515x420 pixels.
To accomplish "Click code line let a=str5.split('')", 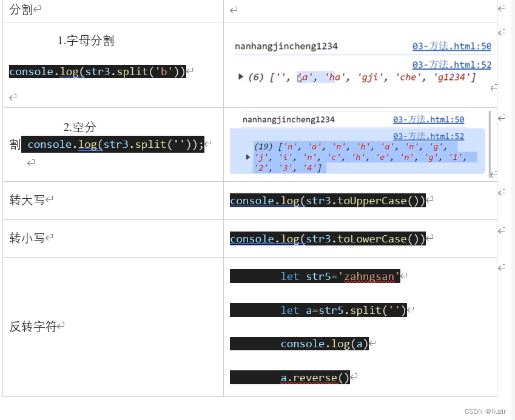I will point(318,310).
